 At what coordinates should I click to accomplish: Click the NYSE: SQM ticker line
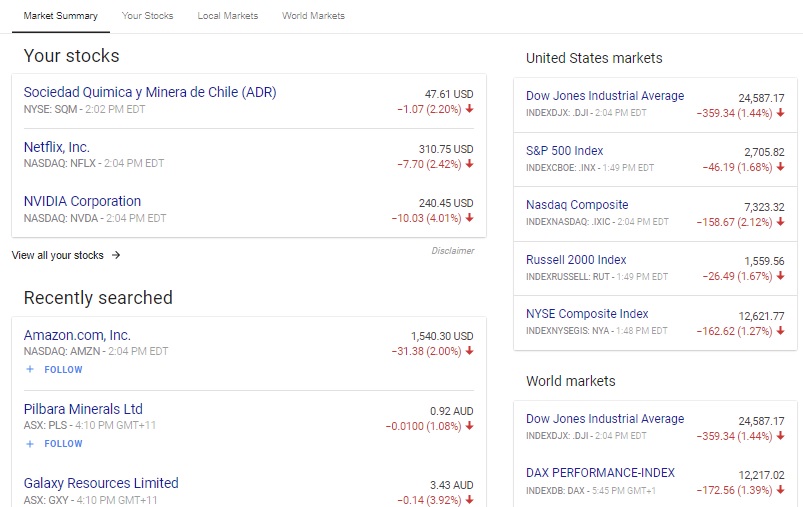click(84, 109)
